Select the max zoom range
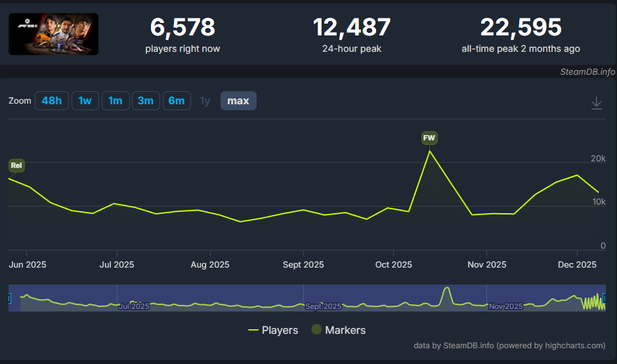Viewport: 617px width, 364px height. coord(238,101)
